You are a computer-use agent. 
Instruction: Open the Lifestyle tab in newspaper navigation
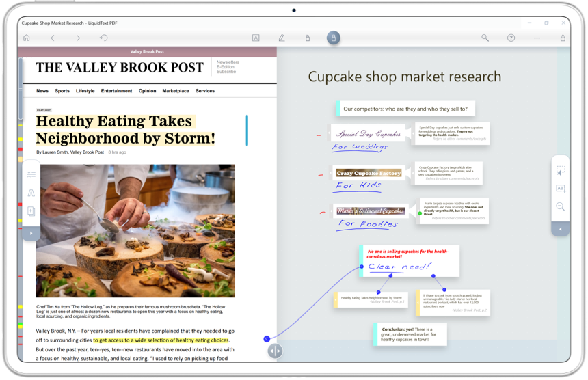pos(85,91)
